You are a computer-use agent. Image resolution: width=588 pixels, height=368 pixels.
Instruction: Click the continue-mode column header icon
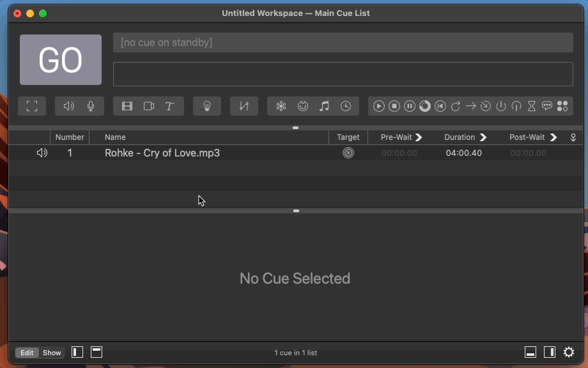[x=573, y=137]
